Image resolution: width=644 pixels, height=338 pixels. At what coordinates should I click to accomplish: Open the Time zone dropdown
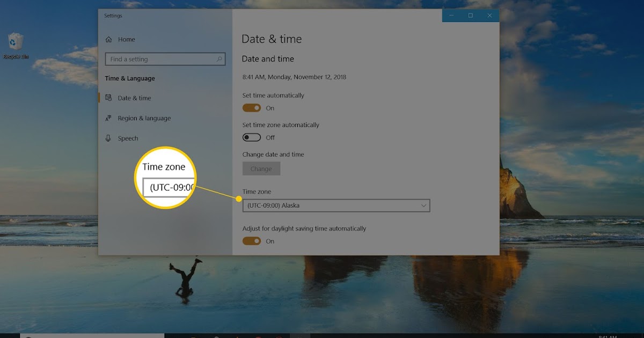coord(336,205)
